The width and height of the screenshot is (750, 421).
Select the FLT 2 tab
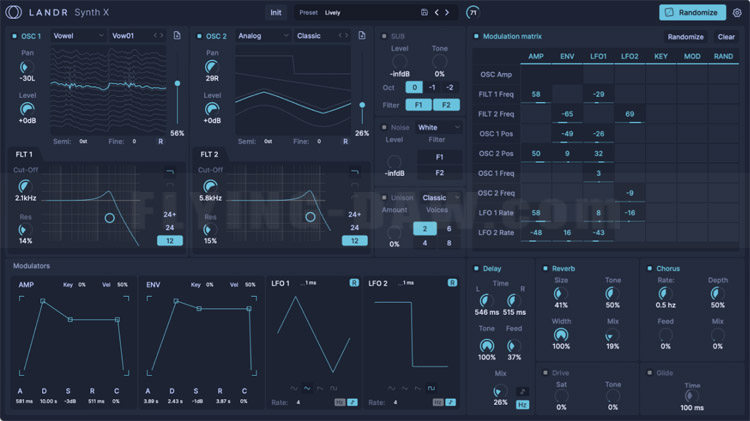point(209,154)
